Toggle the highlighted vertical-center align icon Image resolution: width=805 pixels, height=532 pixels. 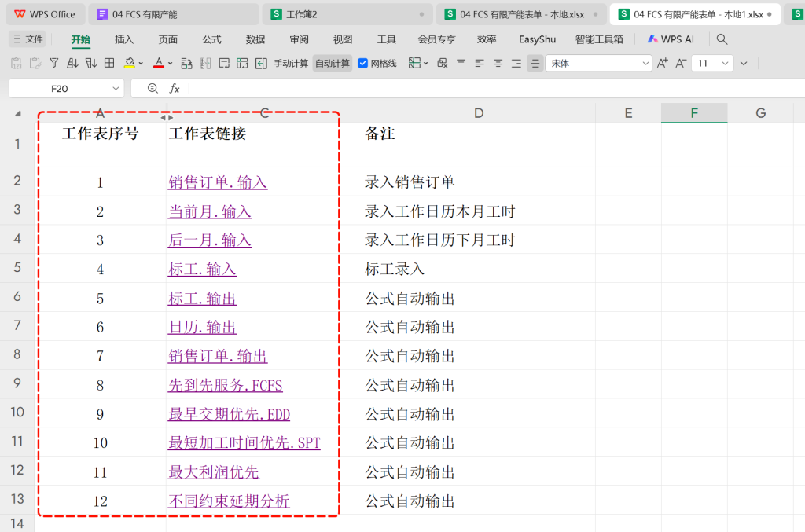535,63
